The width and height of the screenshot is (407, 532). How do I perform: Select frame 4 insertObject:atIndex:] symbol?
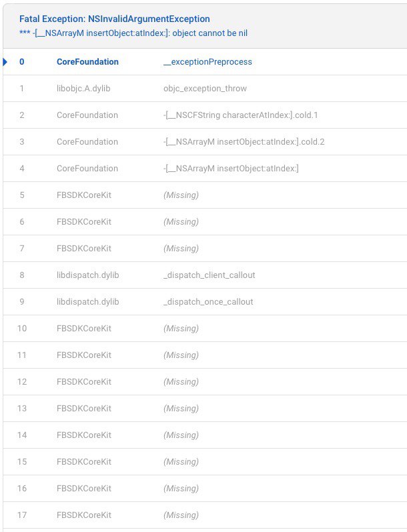click(231, 169)
